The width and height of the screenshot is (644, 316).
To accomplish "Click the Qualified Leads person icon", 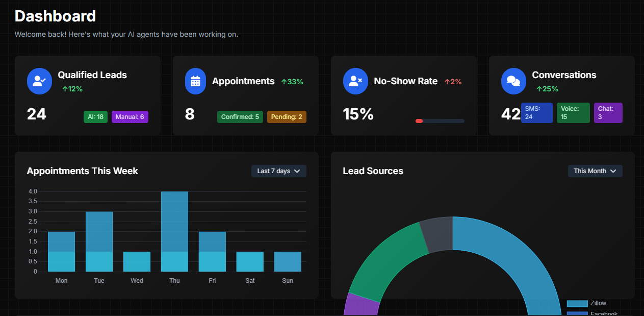I will (39, 81).
